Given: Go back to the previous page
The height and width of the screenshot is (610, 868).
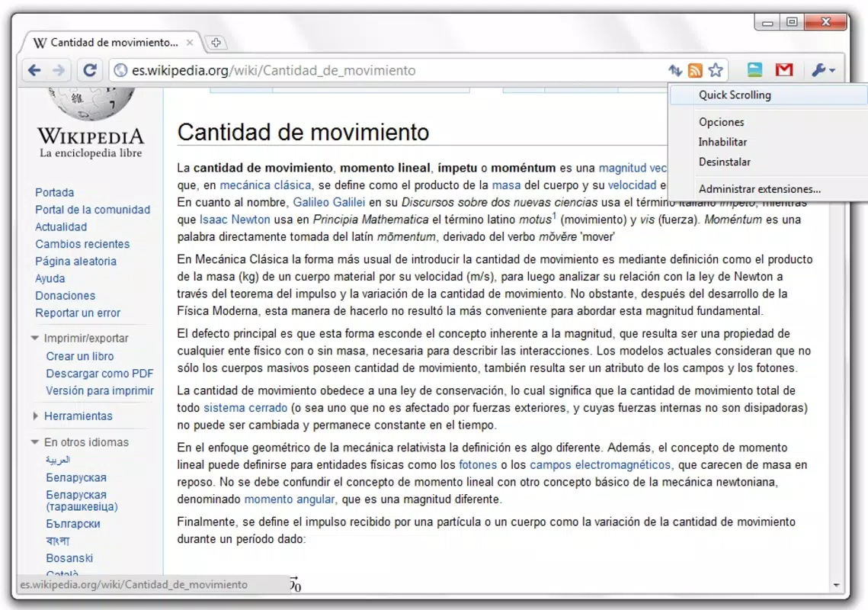Looking at the screenshot, I should click(x=34, y=70).
